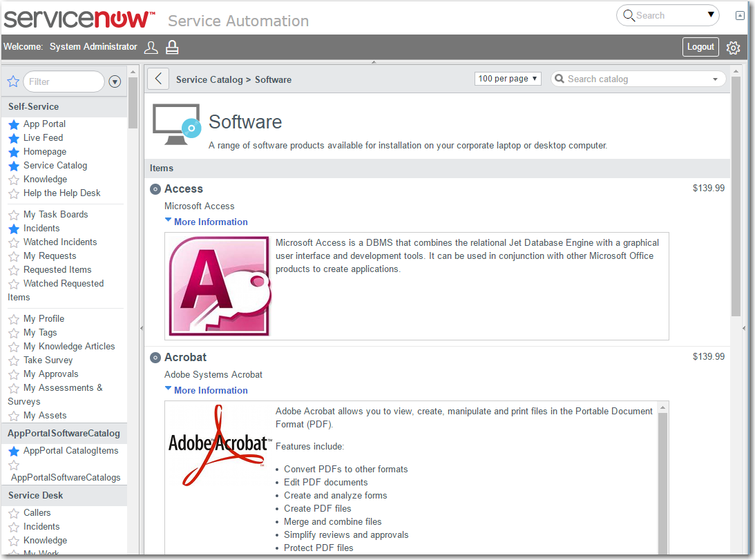Open the filter navigator dropdown arrow

[x=115, y=81]
